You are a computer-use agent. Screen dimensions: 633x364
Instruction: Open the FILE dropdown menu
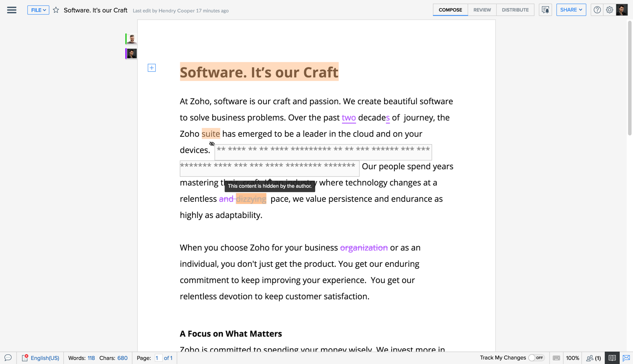pyautogui.click(x=38, y=10)
